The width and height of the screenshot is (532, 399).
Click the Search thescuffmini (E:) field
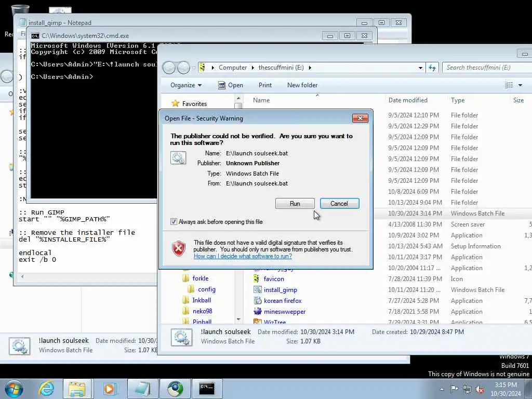(x=487, y=68)
